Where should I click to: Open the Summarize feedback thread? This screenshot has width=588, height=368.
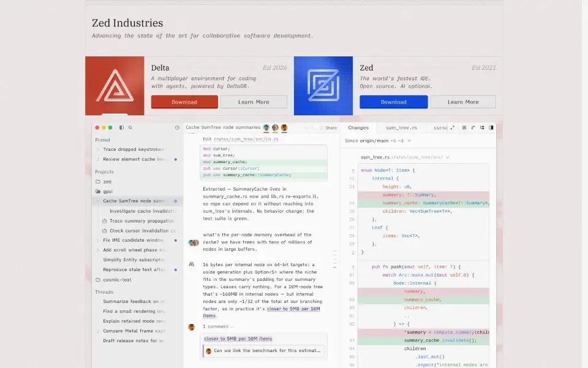(x=134, y=302)
